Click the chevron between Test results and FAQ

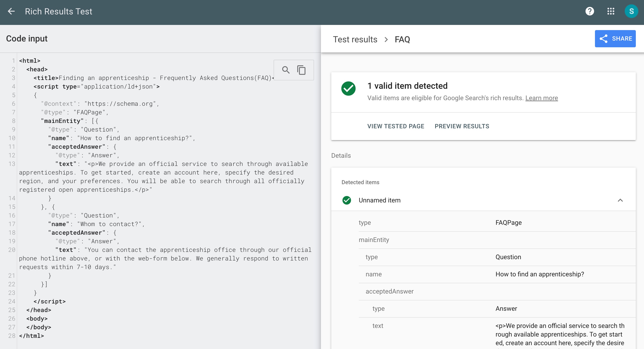pyautogui.click(x=386, y=40)
